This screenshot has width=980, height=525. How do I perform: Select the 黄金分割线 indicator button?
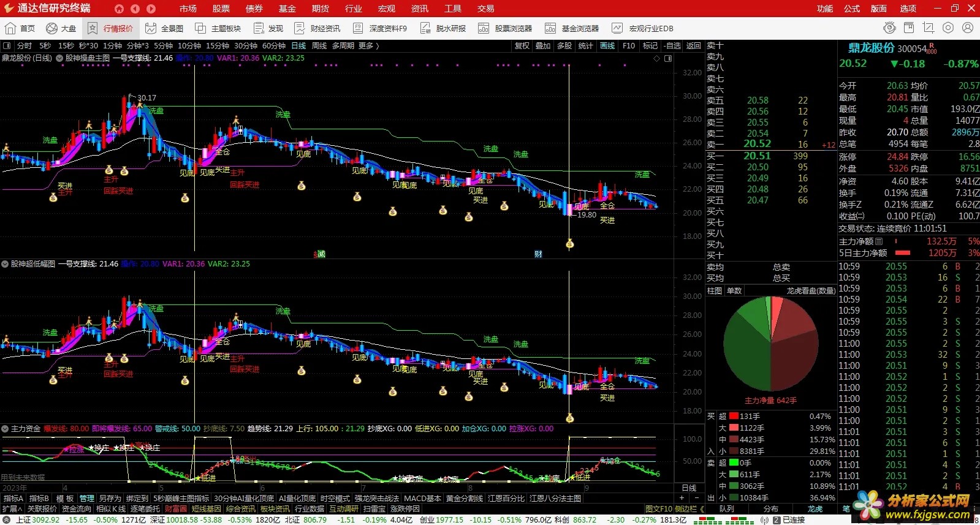coord(465,499)
